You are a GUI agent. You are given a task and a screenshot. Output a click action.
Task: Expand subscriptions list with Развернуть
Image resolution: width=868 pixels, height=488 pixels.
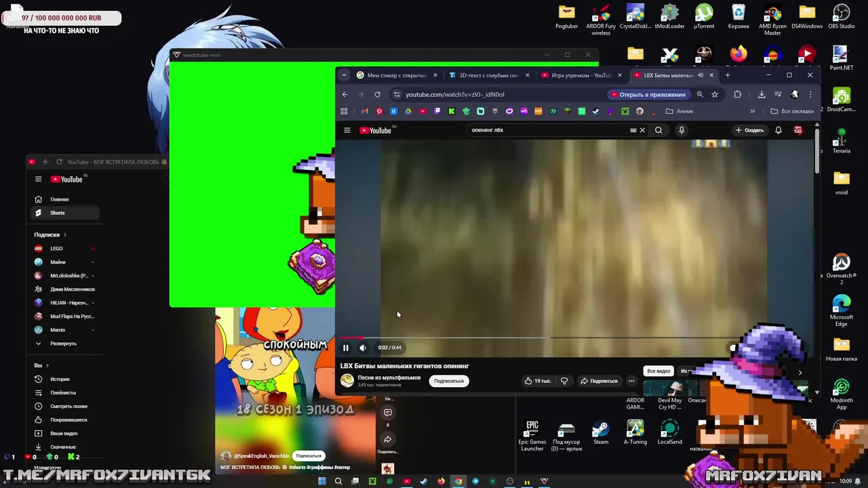pyautogui.click(x=64, y=344)
